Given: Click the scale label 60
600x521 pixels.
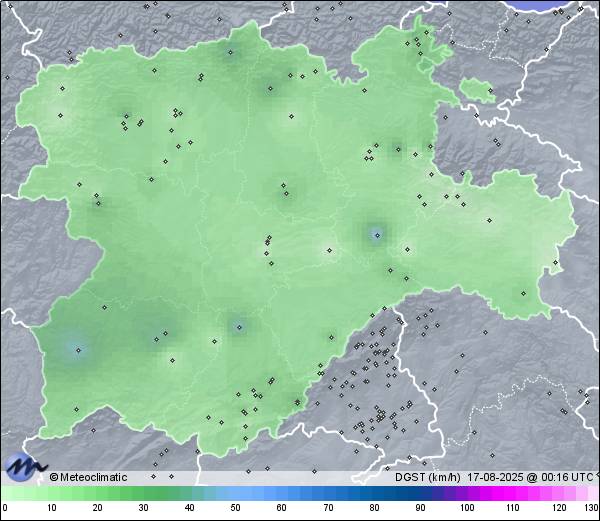Looking at the screenshot, I should (282, 508).
